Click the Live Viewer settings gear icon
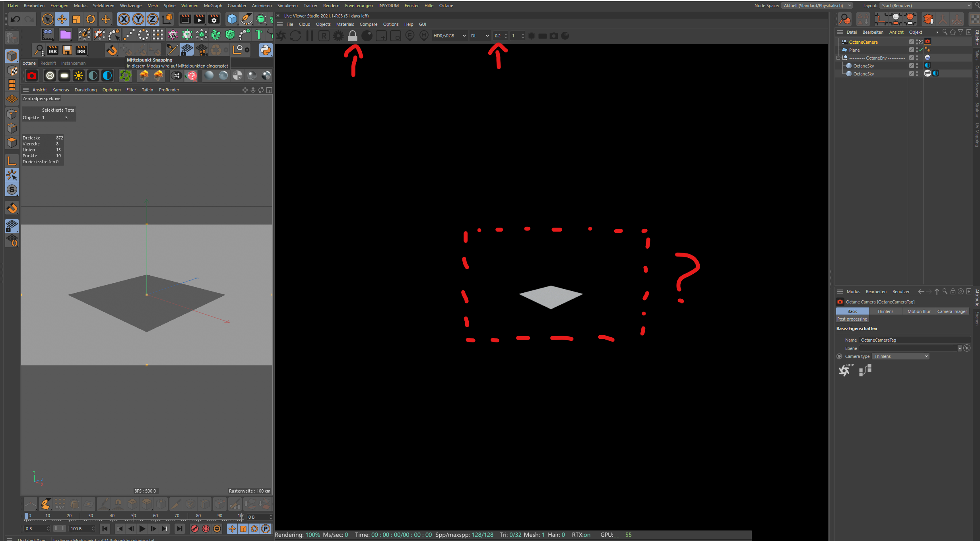 [x=338, y=36]
